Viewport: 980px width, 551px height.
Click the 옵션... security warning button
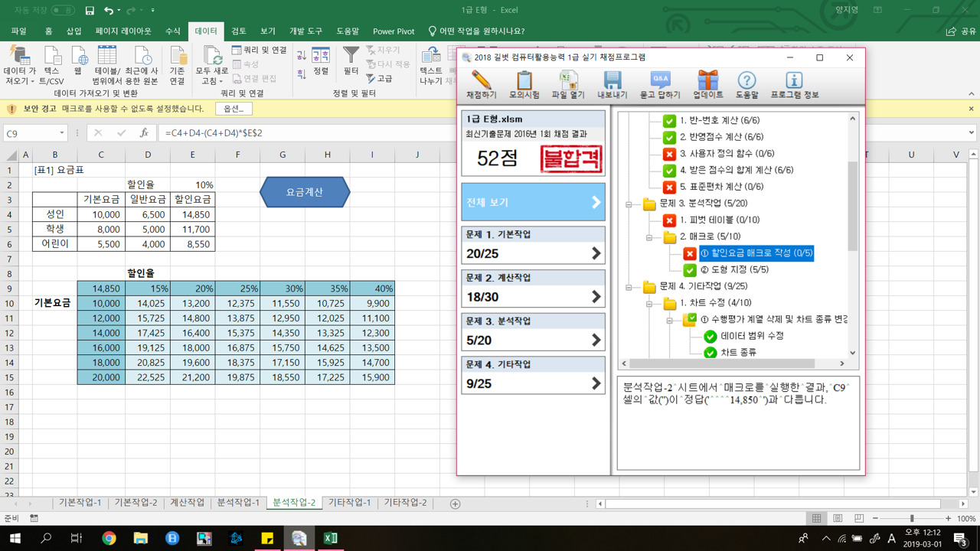234,109
